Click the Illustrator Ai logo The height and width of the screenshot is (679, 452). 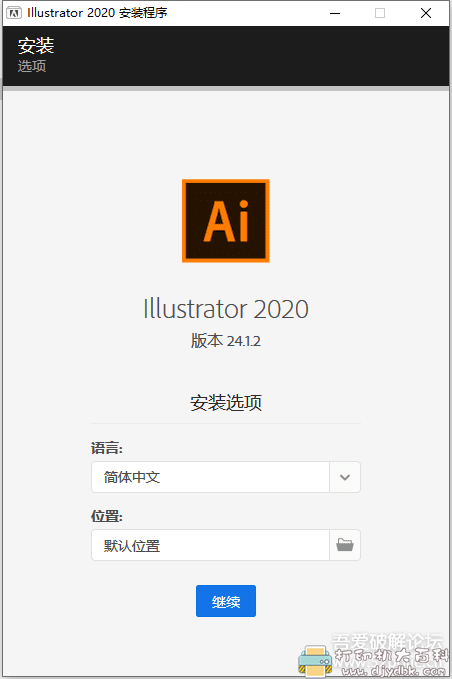click(x=226, y=220)
